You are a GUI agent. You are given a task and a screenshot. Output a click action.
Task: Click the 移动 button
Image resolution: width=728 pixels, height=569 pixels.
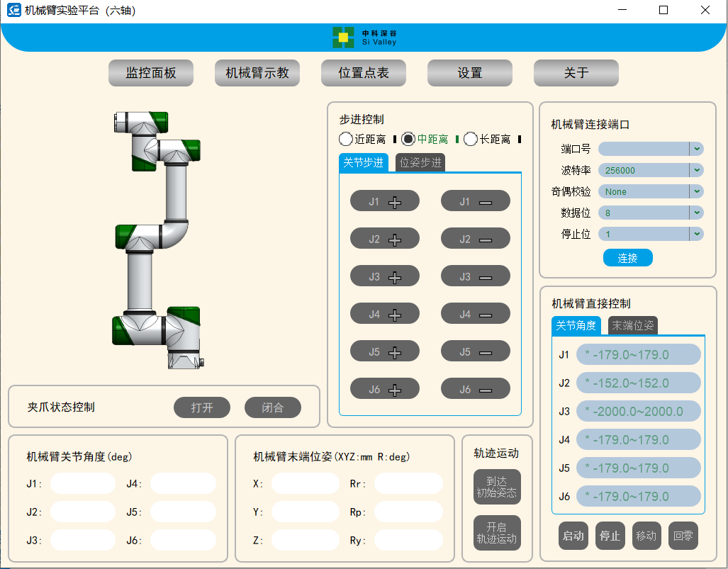pos(646,536)
